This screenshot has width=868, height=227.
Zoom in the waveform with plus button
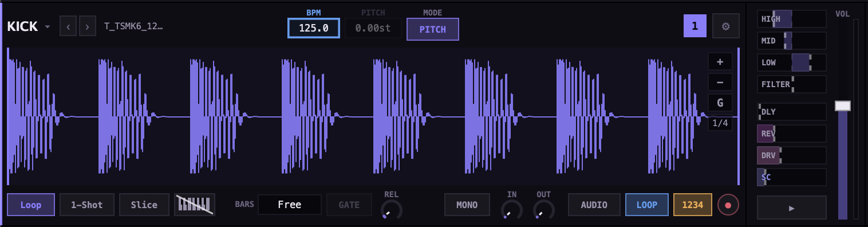720,61
